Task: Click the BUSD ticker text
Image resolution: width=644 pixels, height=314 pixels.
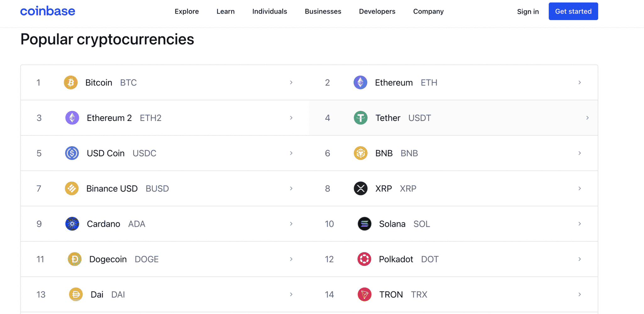Action: tap(157, 188)
